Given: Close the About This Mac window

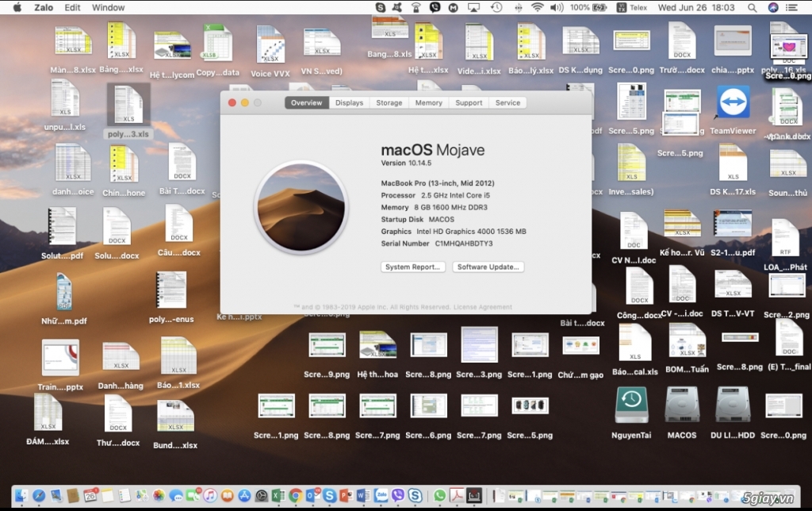Looking at the screenshot, I should [232, 102].
